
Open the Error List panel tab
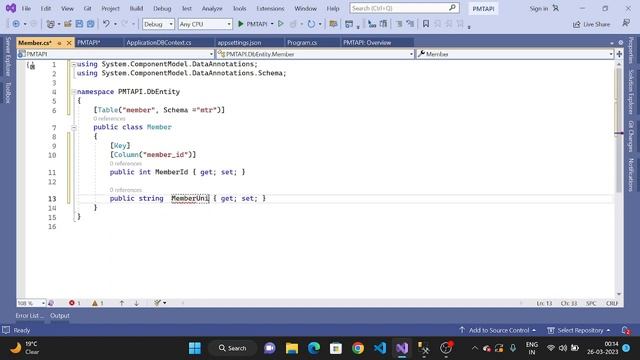[29, 316]
